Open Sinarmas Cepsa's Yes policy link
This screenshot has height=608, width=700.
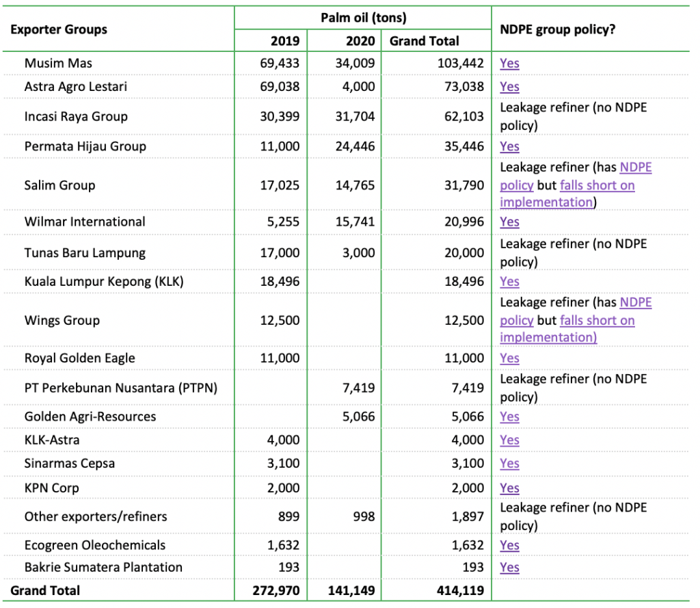(509, 463)
